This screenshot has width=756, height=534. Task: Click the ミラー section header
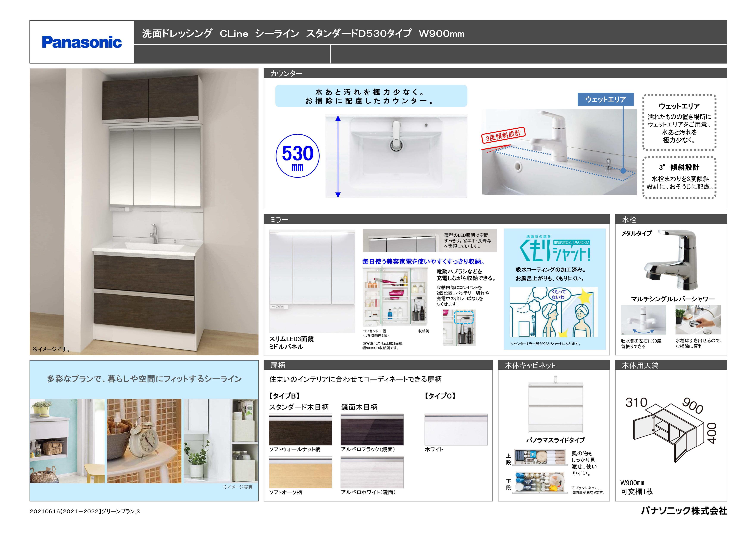tap(437, 220)
